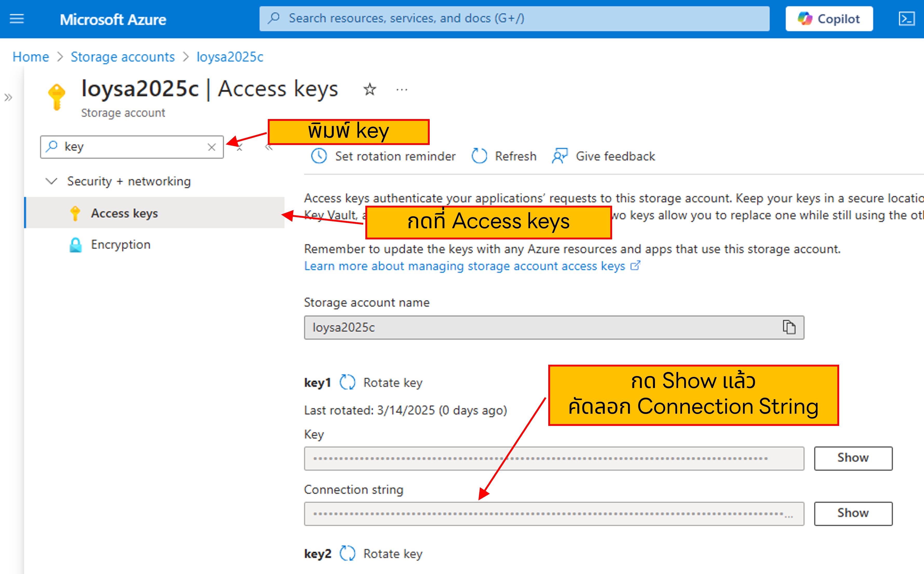The width and height of the screenshot is (924, 574).
Task: Favorite this page with star icon
Action: pyautogui.click(x=369, y=89)
